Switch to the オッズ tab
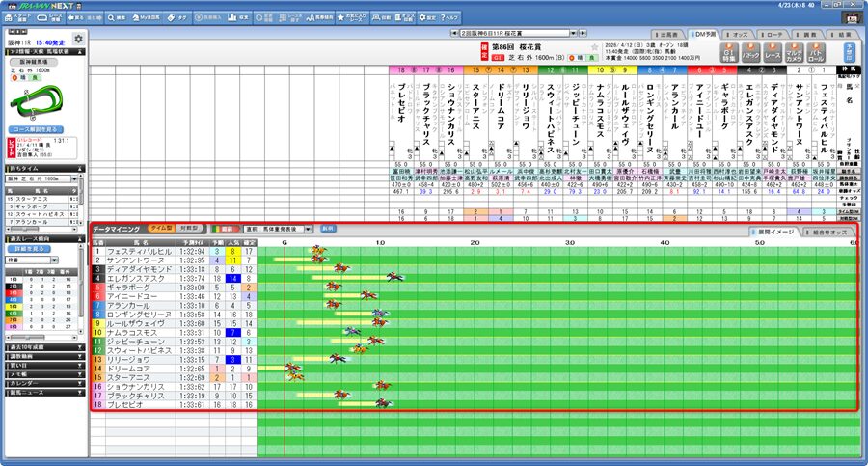 (x=738, y=35)
